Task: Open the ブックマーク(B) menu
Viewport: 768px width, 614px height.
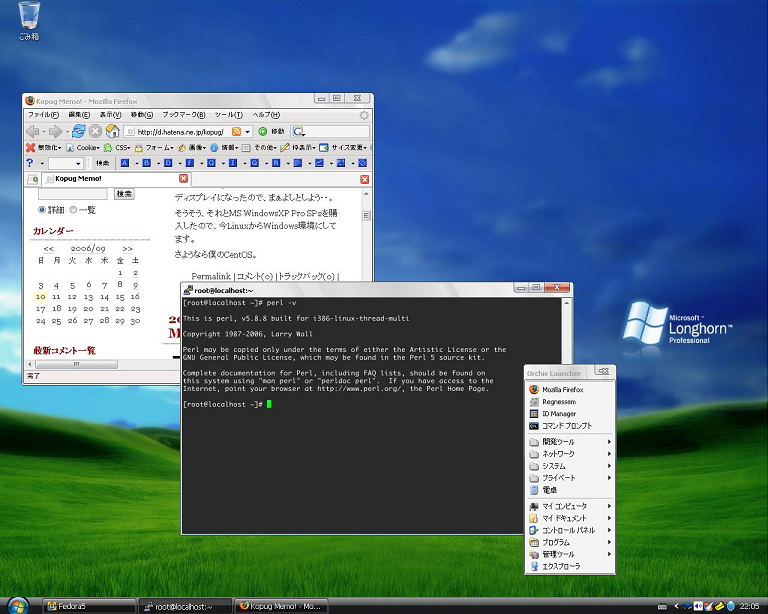Action: [x=184, y=115]
